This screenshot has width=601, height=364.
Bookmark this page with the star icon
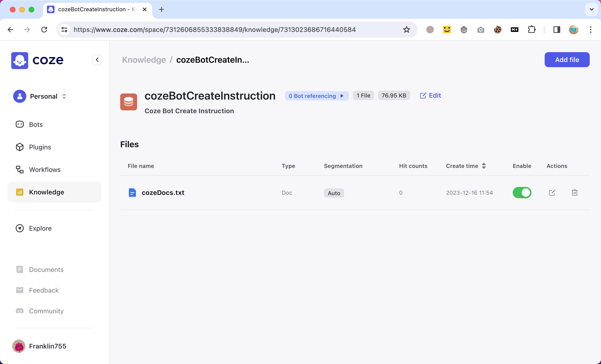406,30
